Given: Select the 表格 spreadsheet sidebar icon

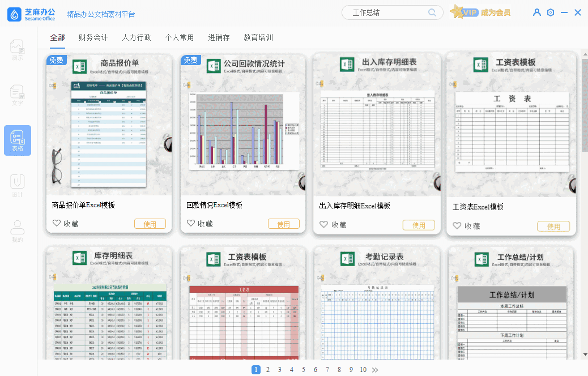Looking at the screenshot, I should click(18, 140).
